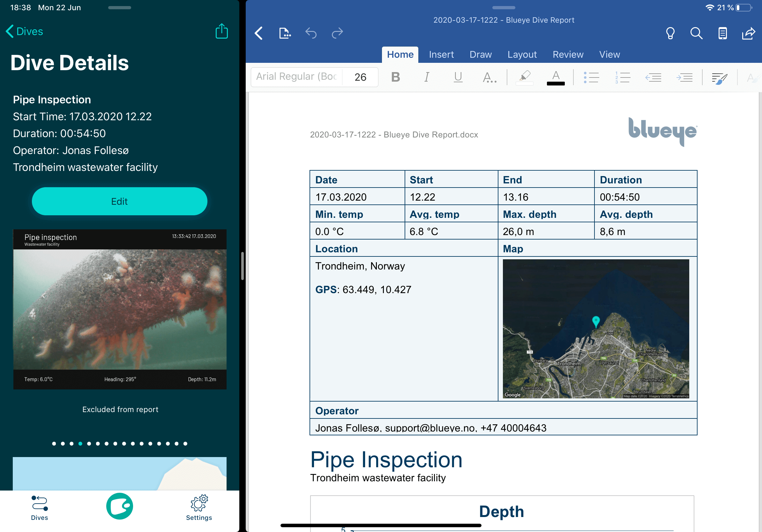This screenshot has height=532, width=762.
Task: Toggle italic formatting
Action: tap(427, 77)
